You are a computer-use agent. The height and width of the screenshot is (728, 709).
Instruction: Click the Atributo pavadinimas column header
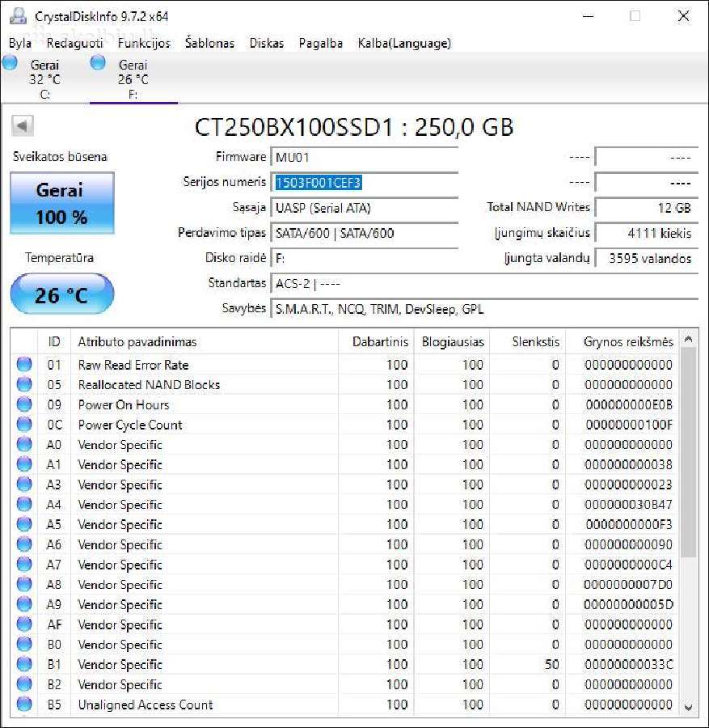point(205,341)
